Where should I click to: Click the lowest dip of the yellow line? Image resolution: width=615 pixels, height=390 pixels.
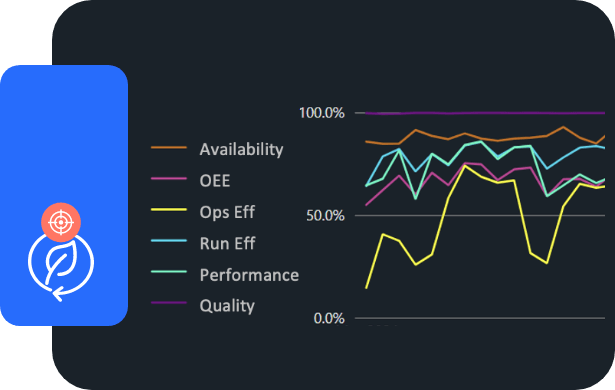coord(366,288)
